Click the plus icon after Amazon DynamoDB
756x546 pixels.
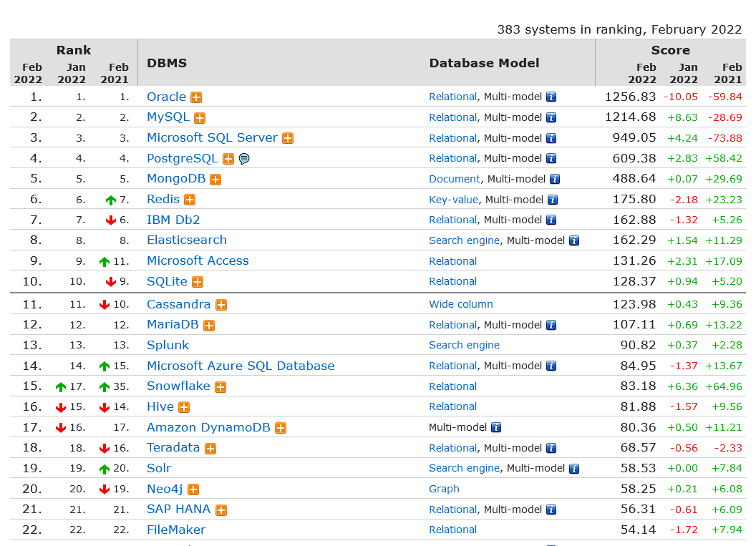tap(281, 428)
